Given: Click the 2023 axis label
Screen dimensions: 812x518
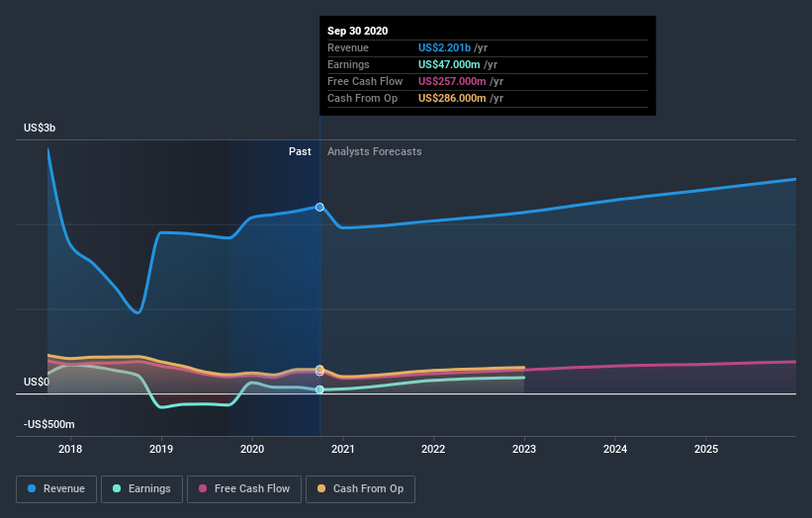Looking at the screenshot, I should click(524, 449).
